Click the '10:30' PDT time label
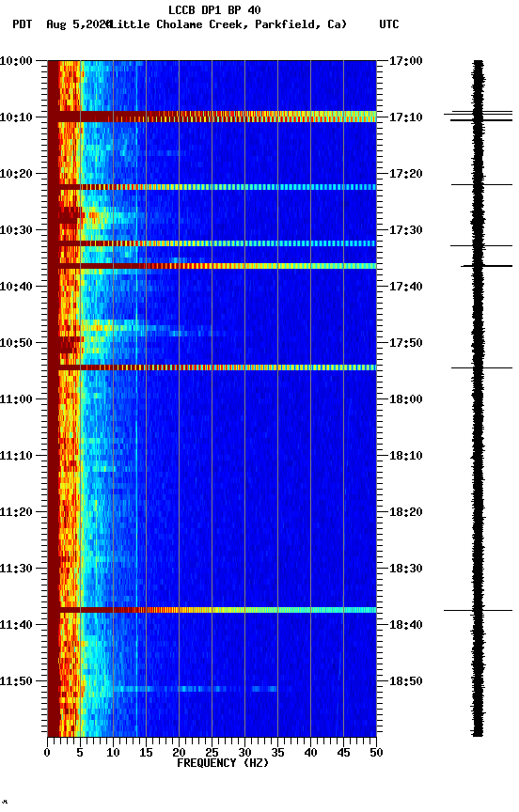The height and width of the screenshot is (812, 519). tap(16, 230)
